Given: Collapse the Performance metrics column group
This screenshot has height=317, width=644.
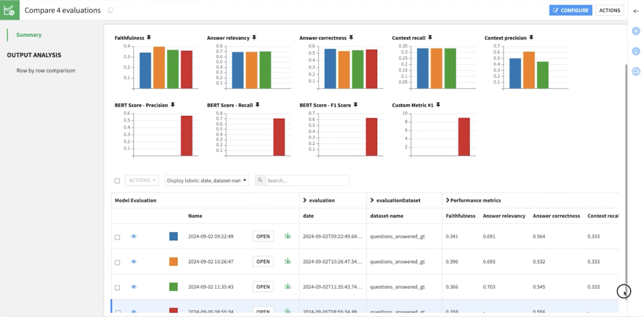Looking at the screenshot, I should point(447,200).
